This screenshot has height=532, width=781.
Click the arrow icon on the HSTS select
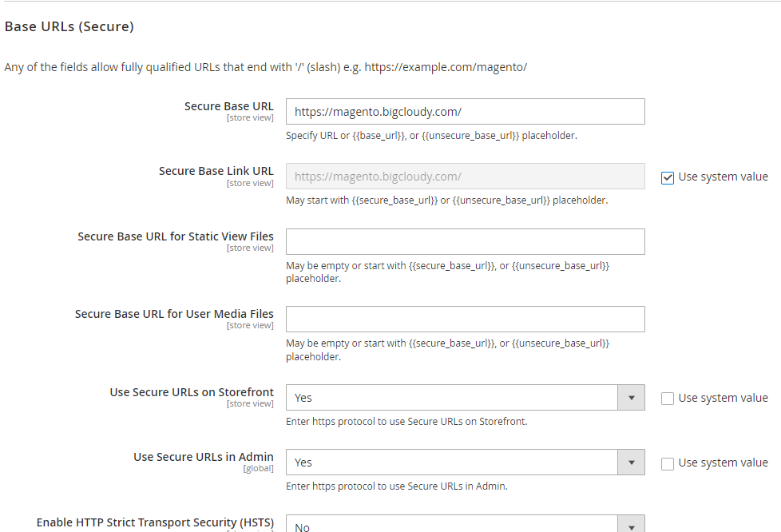pyautogui.click(x=632, y=526)
